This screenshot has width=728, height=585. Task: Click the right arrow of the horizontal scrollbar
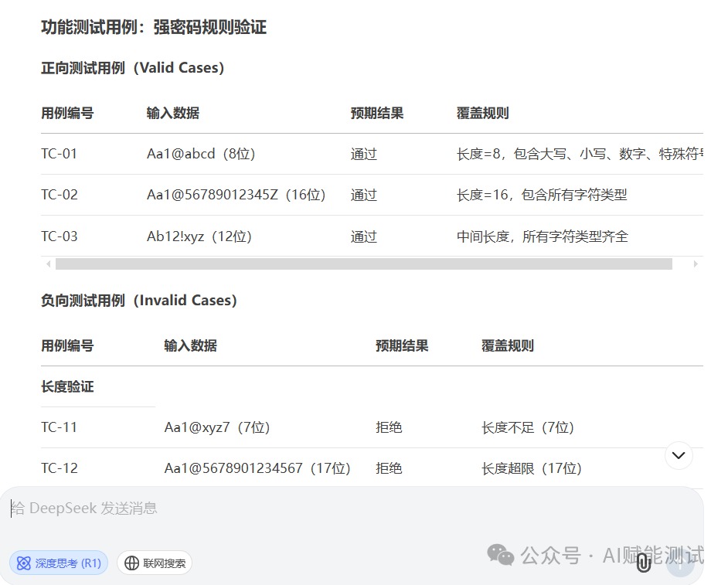pyautogui.click(x=696, y=264)
